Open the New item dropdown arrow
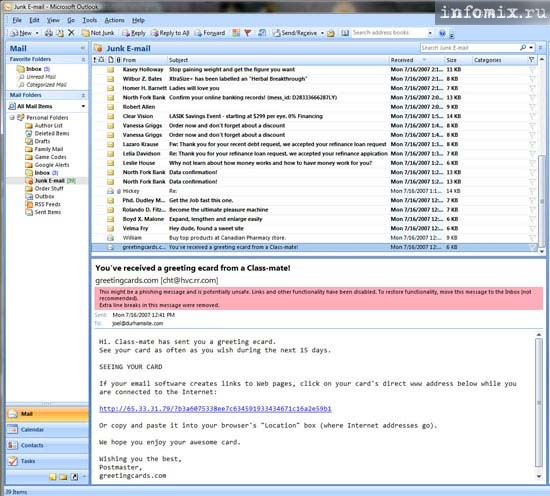 (37, 33)
